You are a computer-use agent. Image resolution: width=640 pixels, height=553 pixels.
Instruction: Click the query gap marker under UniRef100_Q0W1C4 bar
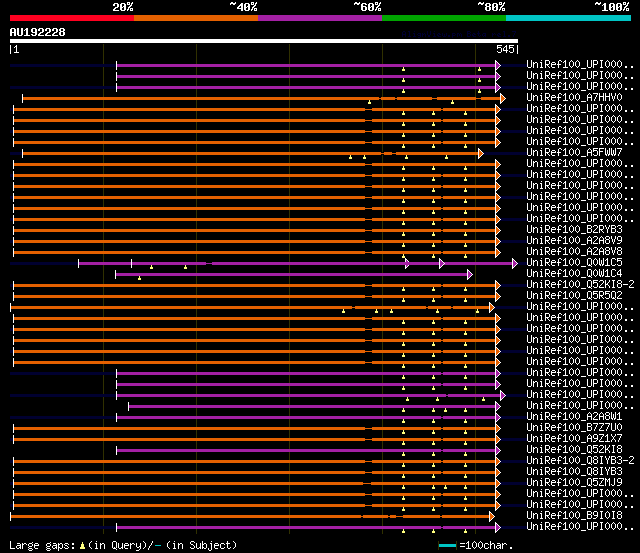140,278
